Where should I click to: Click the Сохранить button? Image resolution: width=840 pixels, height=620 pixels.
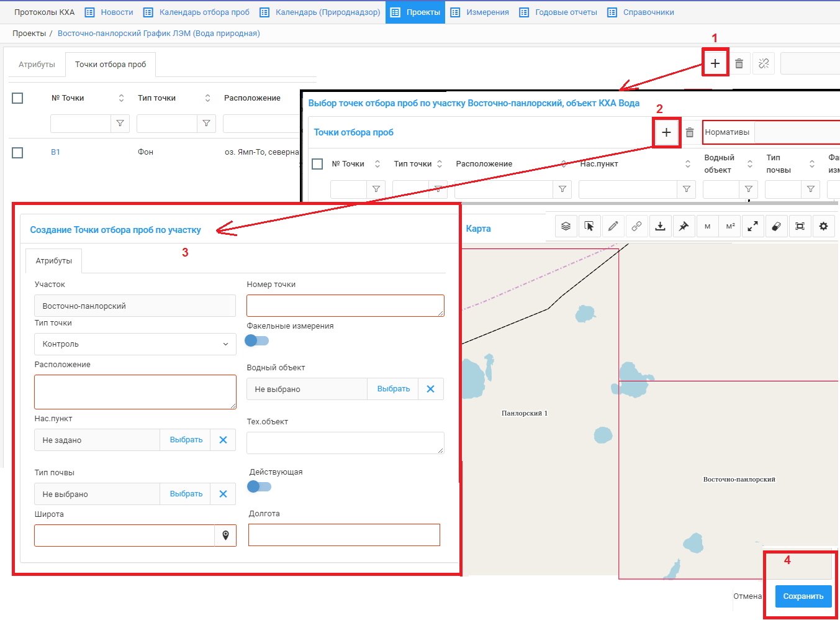click(x=803, y=596)
